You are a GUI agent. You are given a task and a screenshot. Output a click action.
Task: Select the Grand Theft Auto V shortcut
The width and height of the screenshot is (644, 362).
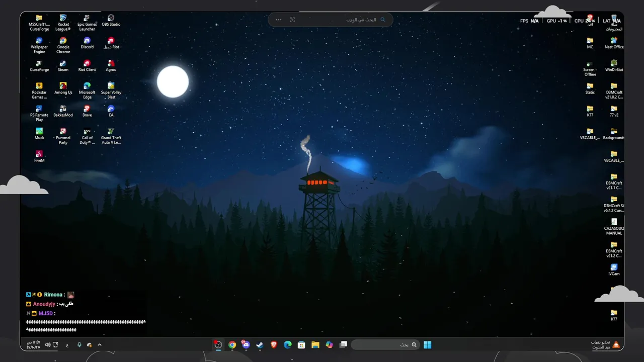tap(111, 136)
